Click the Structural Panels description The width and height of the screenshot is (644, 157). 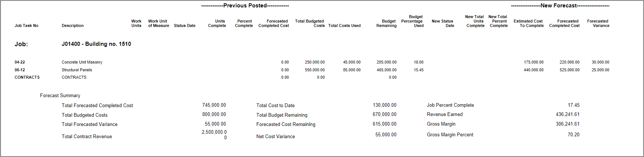pyautogui.click(x=77, y=70)
